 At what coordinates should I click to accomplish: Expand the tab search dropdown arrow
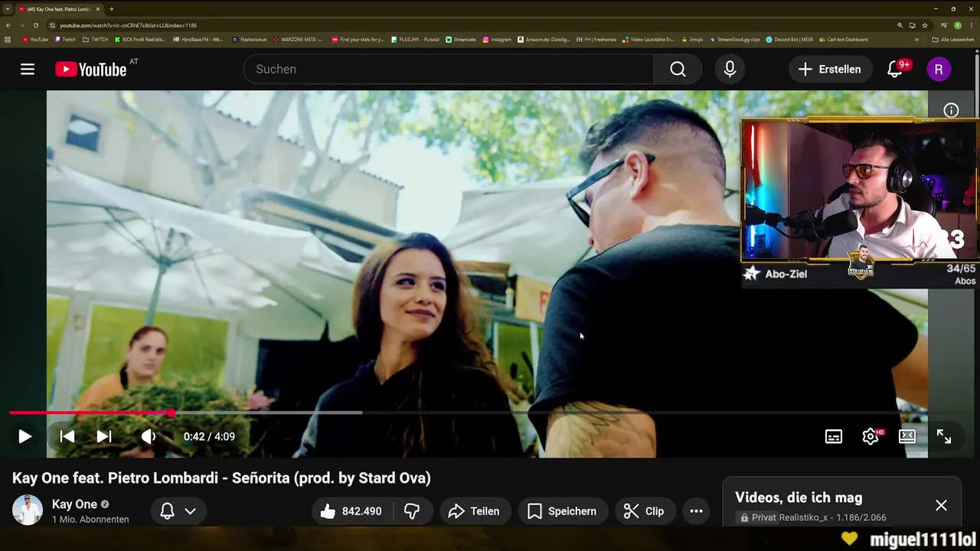coord(7,9)
